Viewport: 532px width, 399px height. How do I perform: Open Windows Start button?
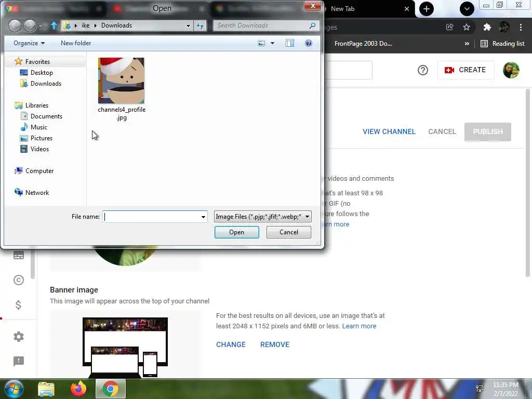(14, 389)
